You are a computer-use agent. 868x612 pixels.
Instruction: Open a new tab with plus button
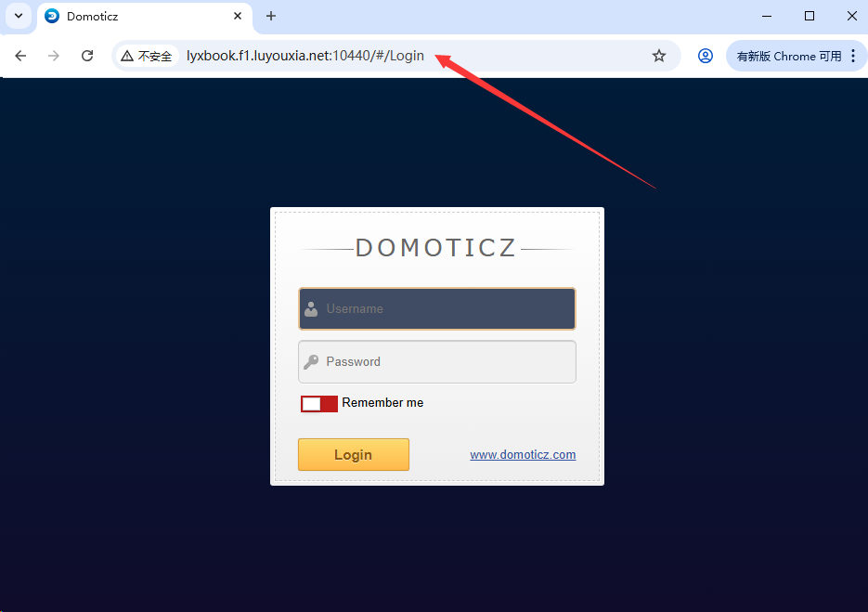[271, 16]
